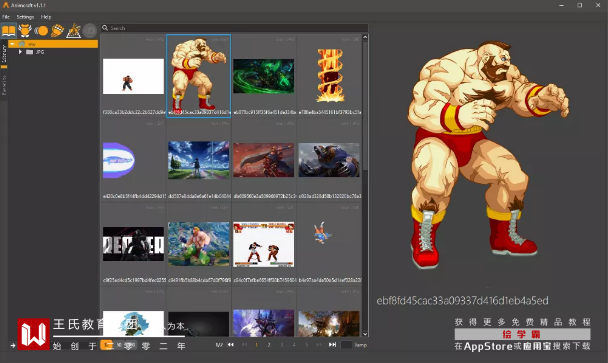The image size is (608, 363).
Task: Jump to the first page with the rewind icon
Action: click(x=231, y=345)
